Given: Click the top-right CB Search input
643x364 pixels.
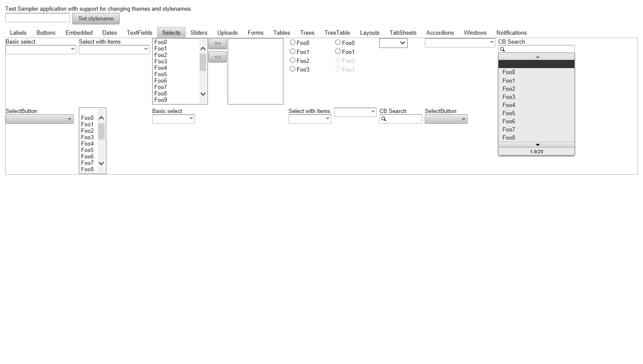Looking at the screenshot, I should 536,49.
